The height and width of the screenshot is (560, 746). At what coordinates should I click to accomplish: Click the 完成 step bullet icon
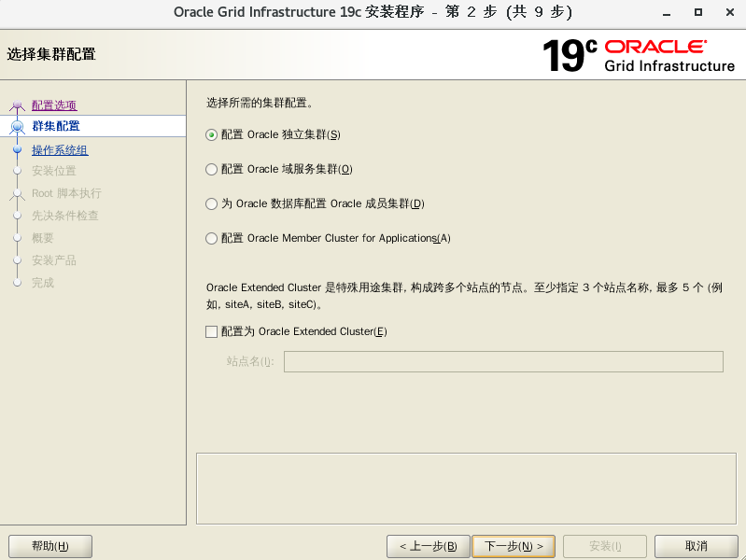pyautogui.click(x=18, y=283)
